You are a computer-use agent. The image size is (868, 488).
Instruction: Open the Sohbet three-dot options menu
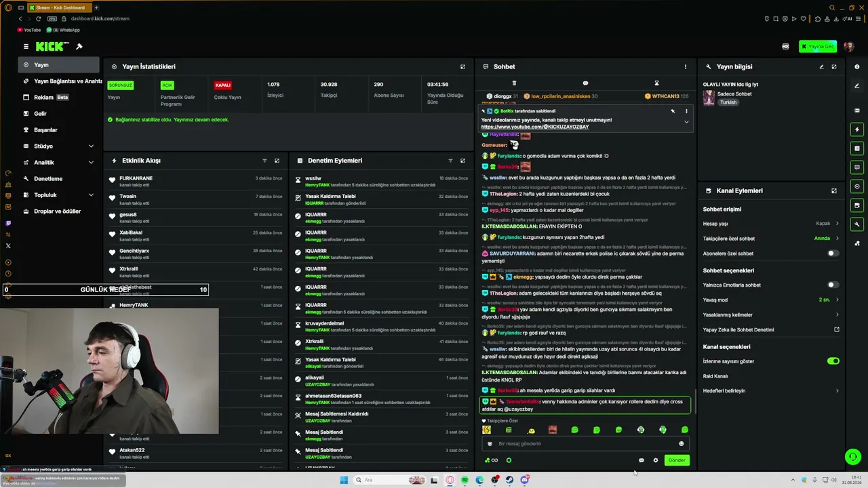click(x=686, y=66)
